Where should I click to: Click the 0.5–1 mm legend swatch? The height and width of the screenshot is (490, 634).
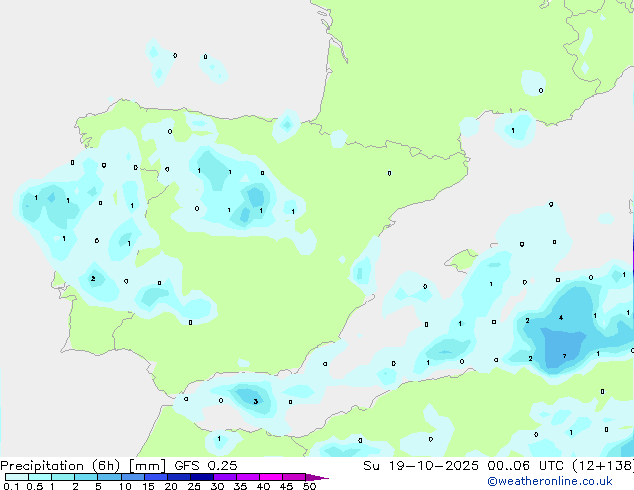[x=40, y=477]
